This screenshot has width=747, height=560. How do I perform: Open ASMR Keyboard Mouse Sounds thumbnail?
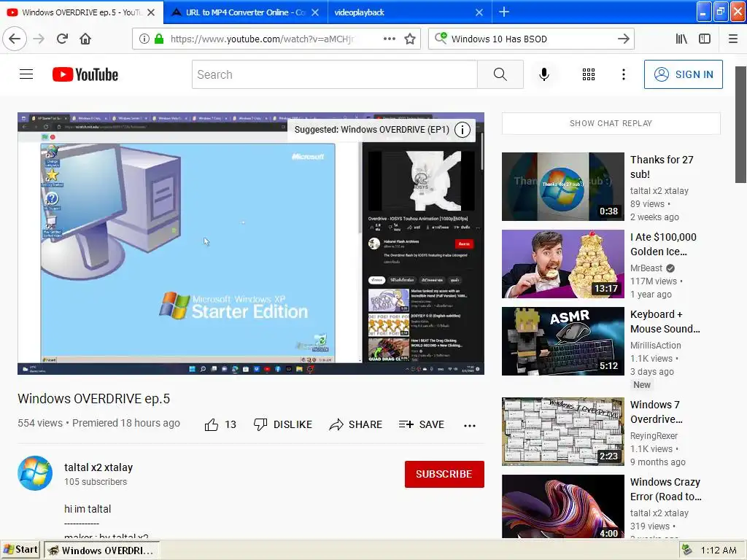(563, 341)
